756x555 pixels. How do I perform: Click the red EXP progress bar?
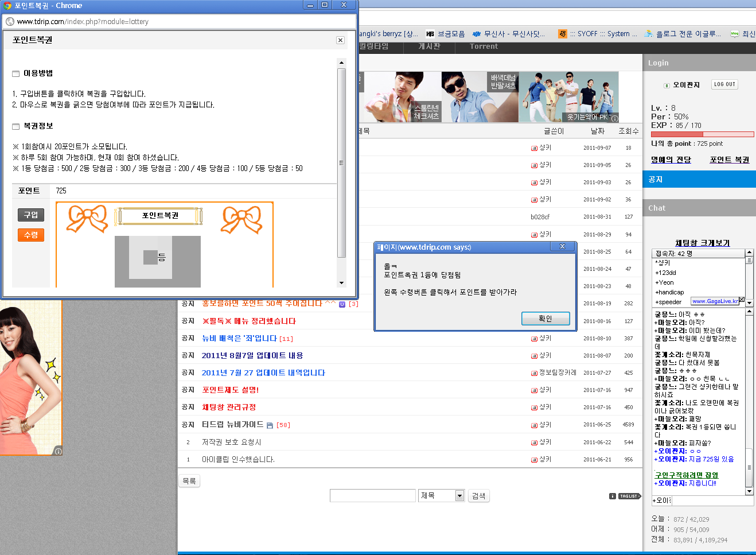(x=702, y=134)
